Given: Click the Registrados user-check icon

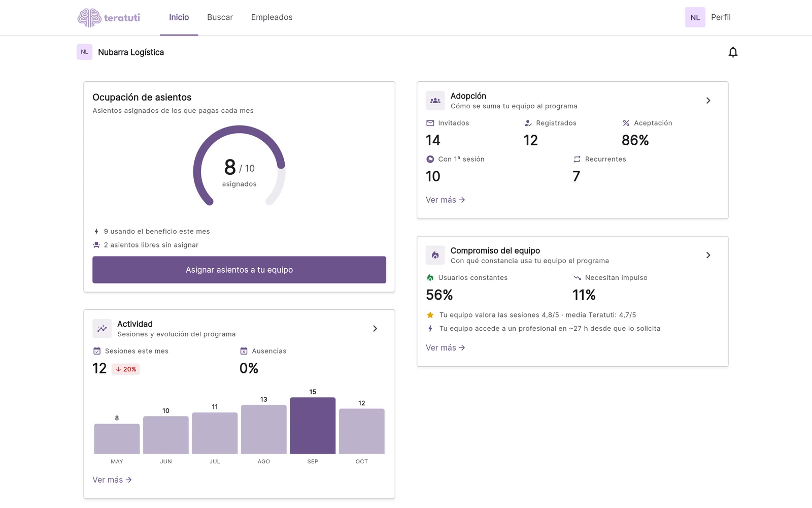Looking at the screenshot, I should click(528, 123).
